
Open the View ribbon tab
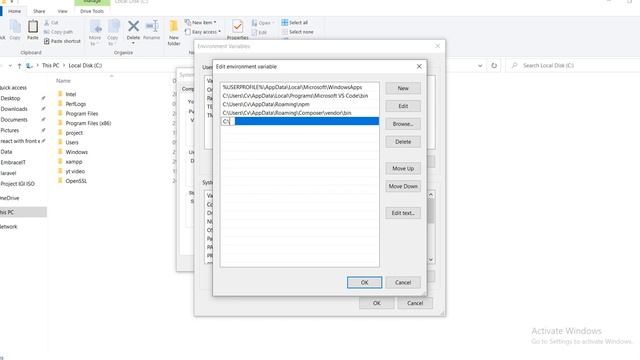point(62,11)
